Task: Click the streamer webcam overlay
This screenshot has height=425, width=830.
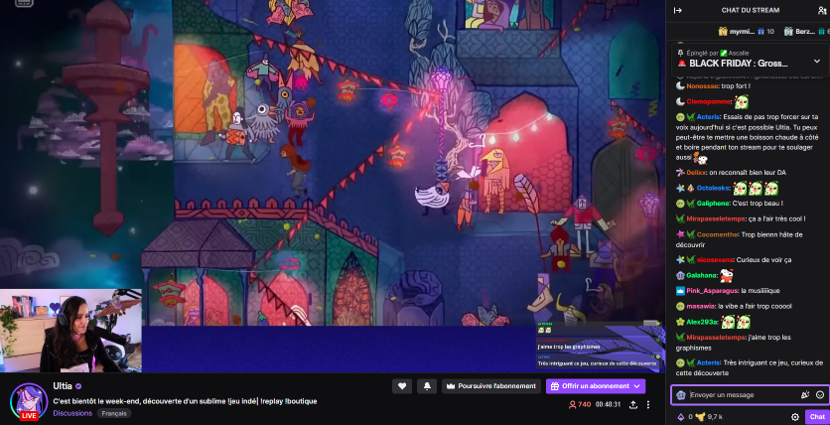Action: (71, 331)
